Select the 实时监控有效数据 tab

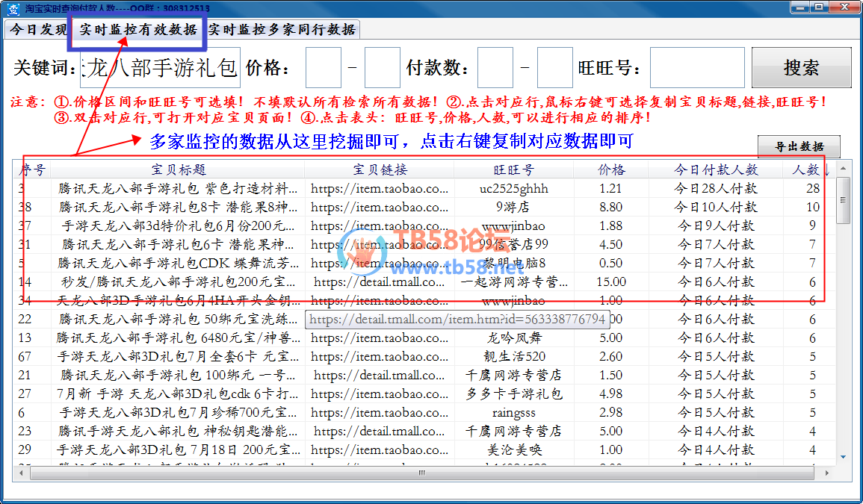137,29
